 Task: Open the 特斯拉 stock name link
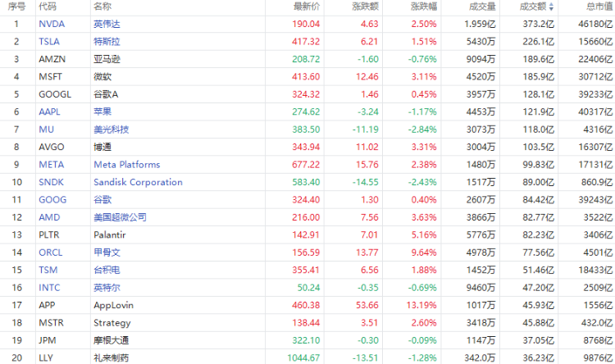[107, 42]
